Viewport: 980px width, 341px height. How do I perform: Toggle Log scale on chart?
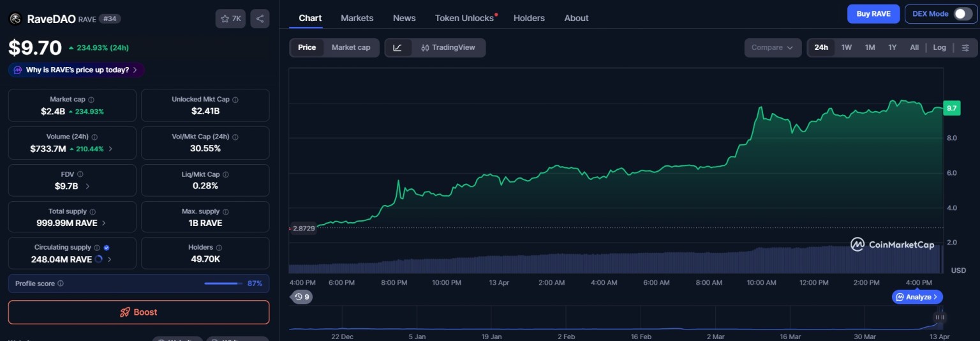(939, 47)
